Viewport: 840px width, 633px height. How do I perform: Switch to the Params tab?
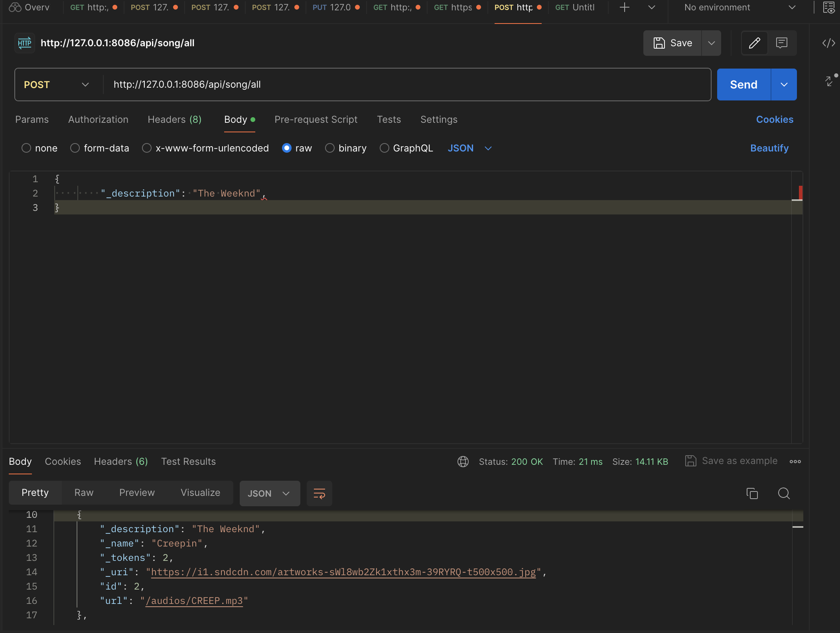[32, 120]
